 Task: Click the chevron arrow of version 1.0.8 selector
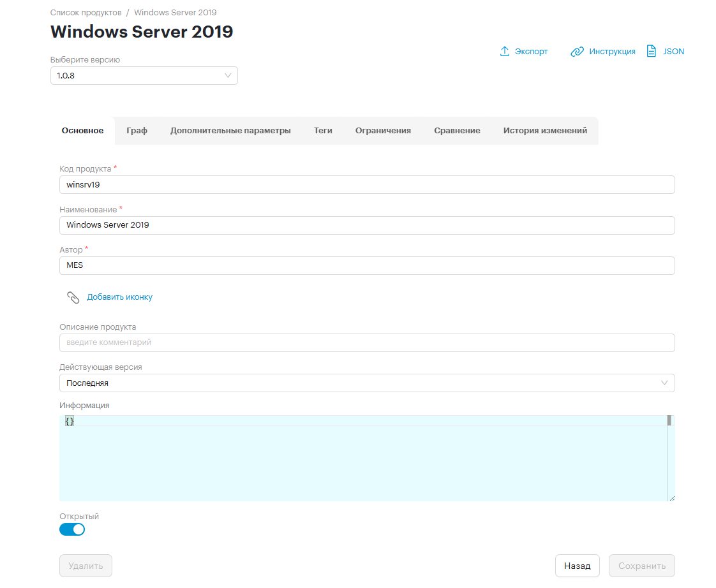[228, 76]
